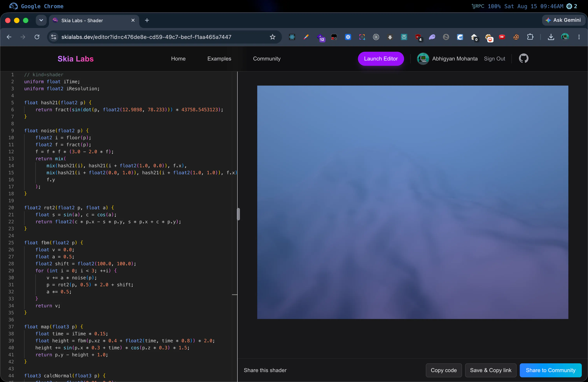Open the Community page
This screenshot has height=382, width=588.
[x=267, y=59]
